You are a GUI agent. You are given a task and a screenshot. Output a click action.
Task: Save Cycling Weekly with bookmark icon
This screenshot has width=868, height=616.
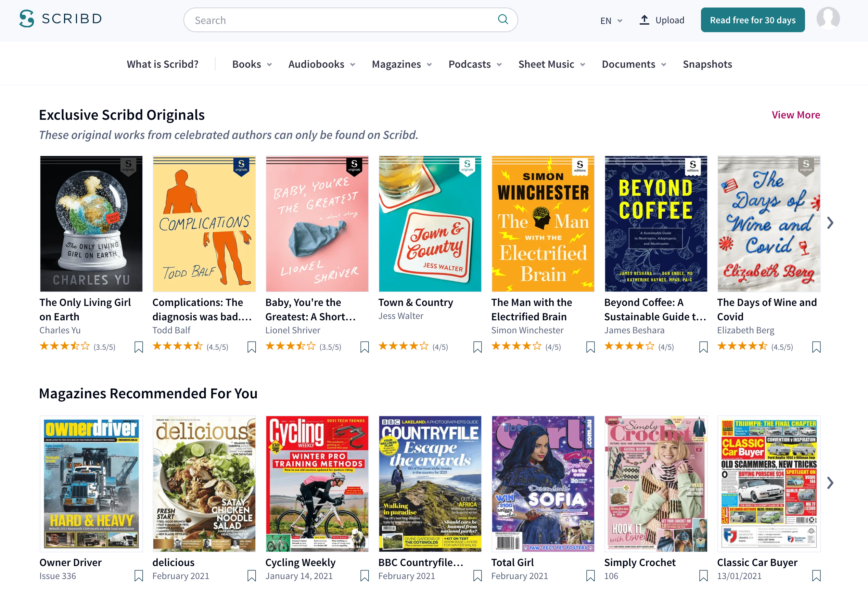pos(365,576)
